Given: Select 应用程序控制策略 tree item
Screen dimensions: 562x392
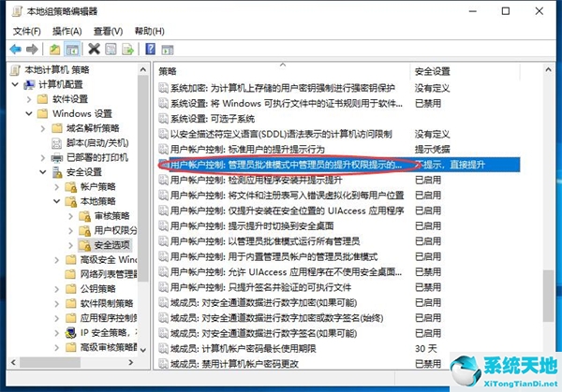Looking at the screenshot, I should click(x=109, y=318).
